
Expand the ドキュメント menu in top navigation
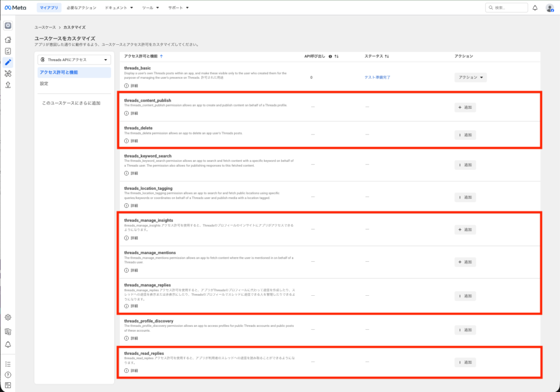click(x=119, y=8)
